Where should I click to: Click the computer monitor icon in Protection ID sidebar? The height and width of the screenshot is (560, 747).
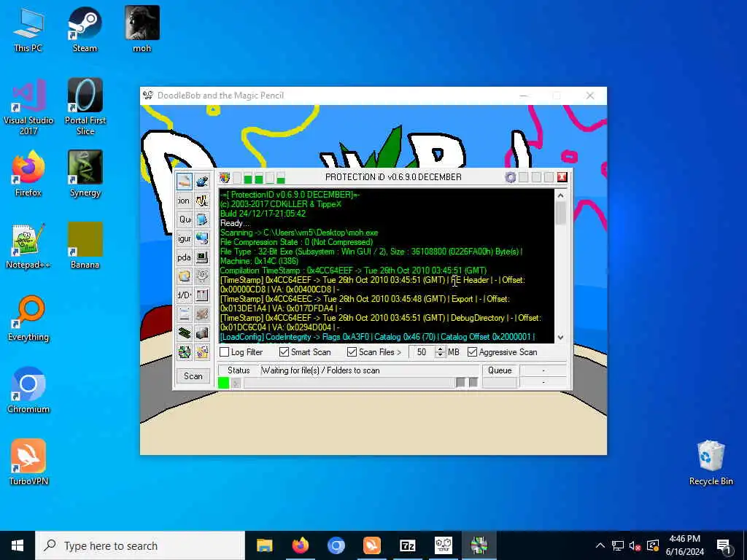point(202,257)
